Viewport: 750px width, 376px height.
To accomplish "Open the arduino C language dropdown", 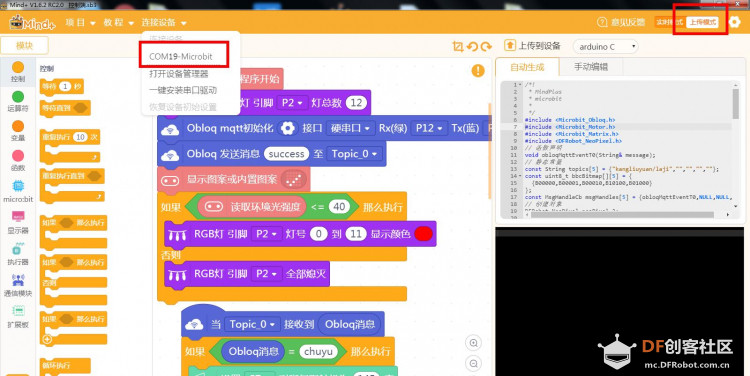I will 606,46.
